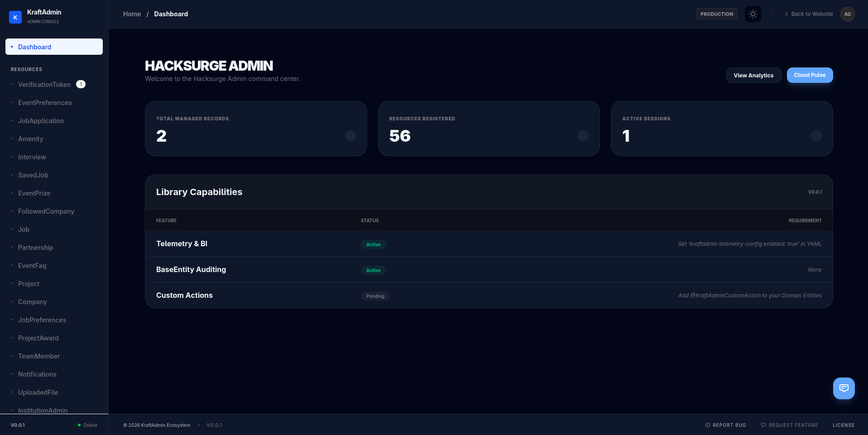Click the PRODUCTION environment badge
868x435 pixels.
click(716, 14)
